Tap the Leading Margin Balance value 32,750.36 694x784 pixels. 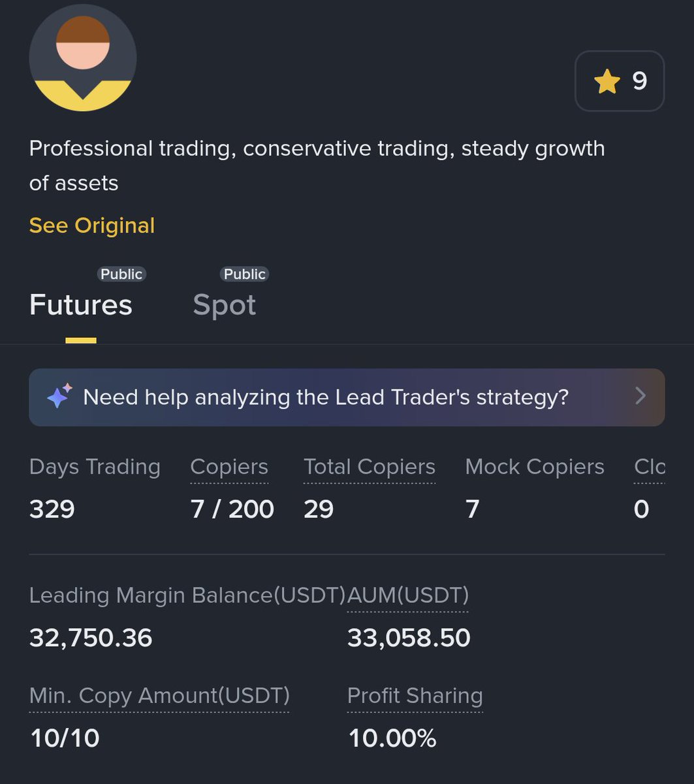click(x=91, y=638)
